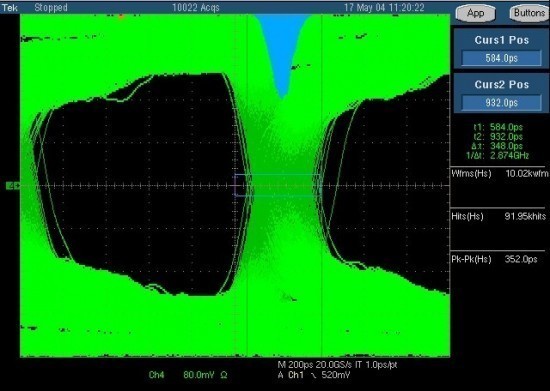The width and height of the screenshot is (550, 391).
Task: Click the Tek logo at top left
Action: pyautogui.click(x=9, y=7)
